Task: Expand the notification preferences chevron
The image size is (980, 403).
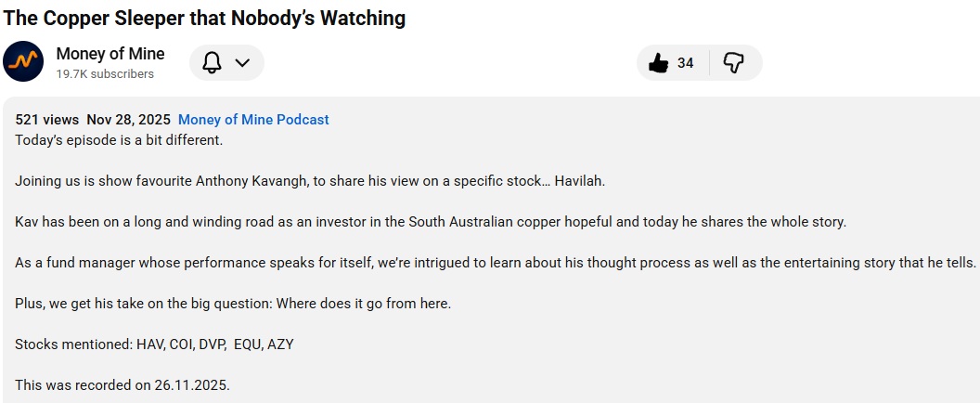Action: (x=242, y=62)
